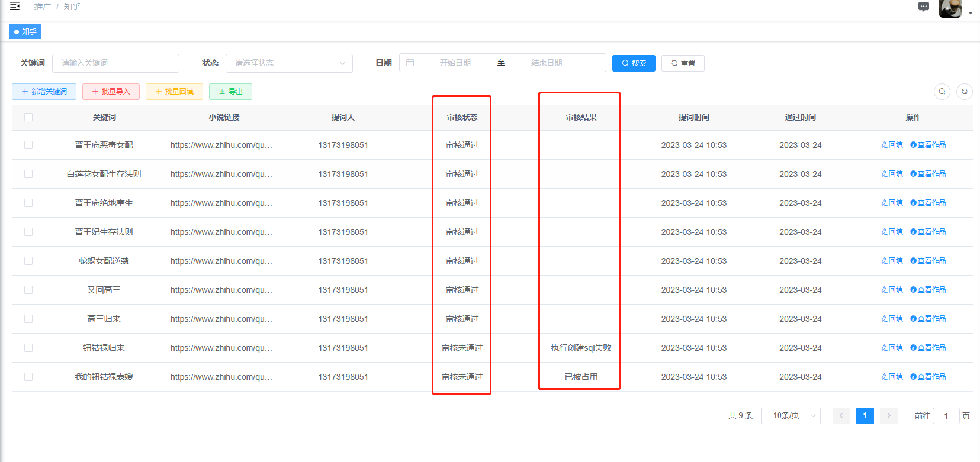Check the box for 白莲花女配生存法则 row
The image size is (980, 462).
pyautogui.click(x=28, y=174)
